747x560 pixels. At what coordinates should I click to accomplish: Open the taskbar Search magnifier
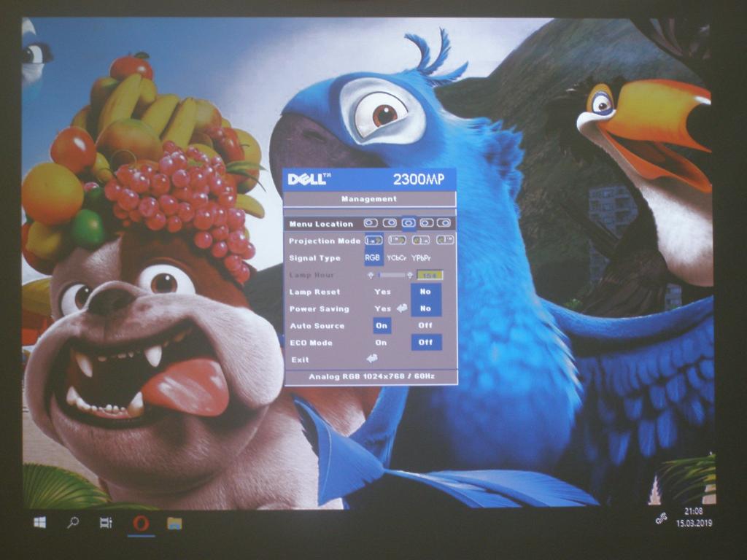click(73, 522)
